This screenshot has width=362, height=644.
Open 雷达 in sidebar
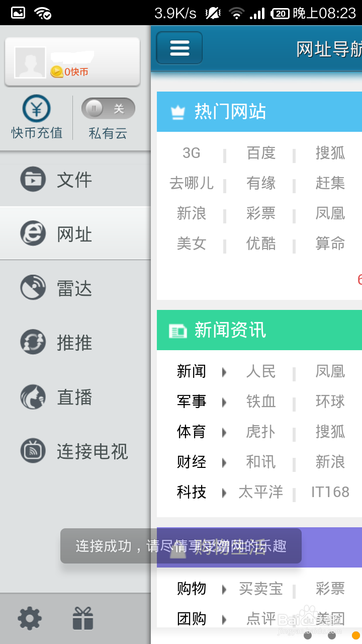[75, 288]
